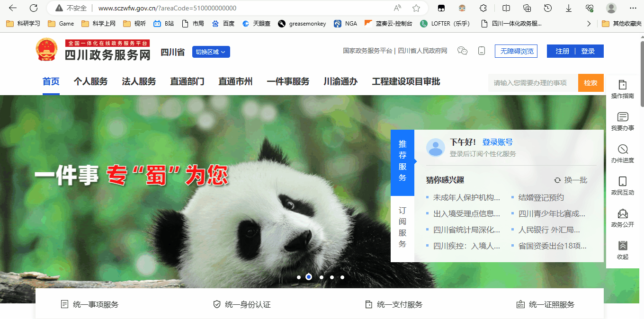Collapse the sidebar with 收起 icon

click(x=623, y=250)
